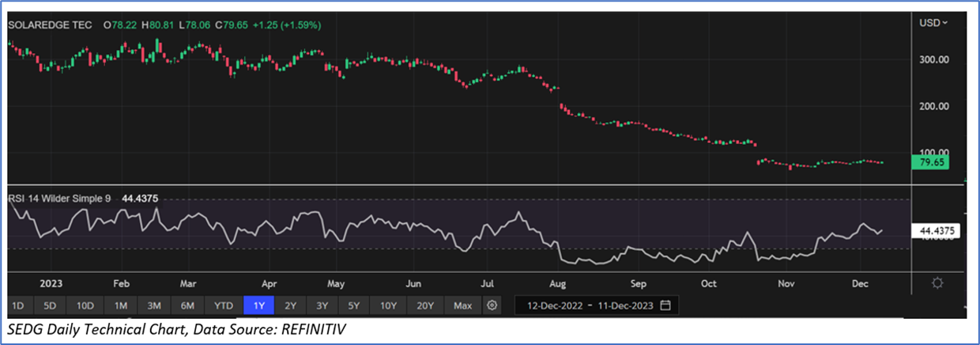
Task: Change range to 2Y
Action: pyautogui.click(x=290, y=305)
